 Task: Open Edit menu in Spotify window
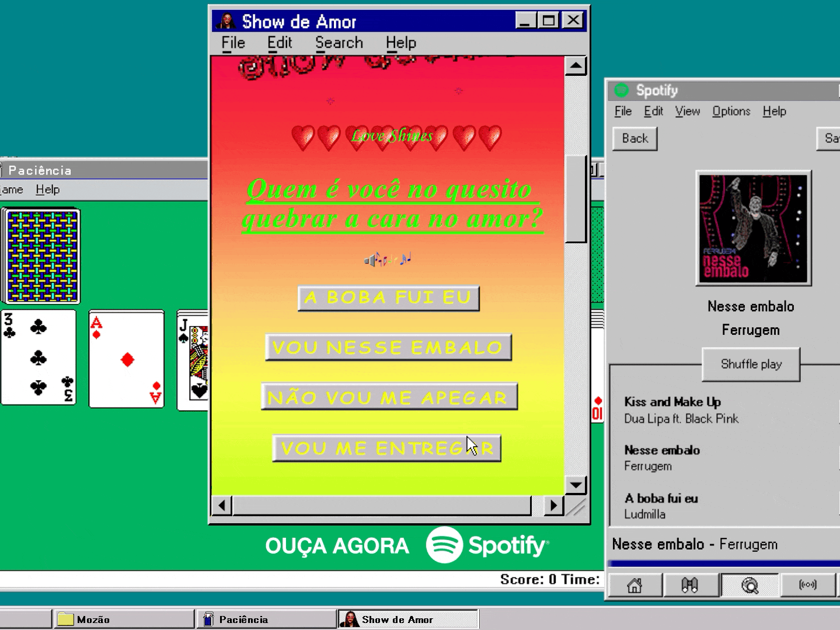pos(653,111)
